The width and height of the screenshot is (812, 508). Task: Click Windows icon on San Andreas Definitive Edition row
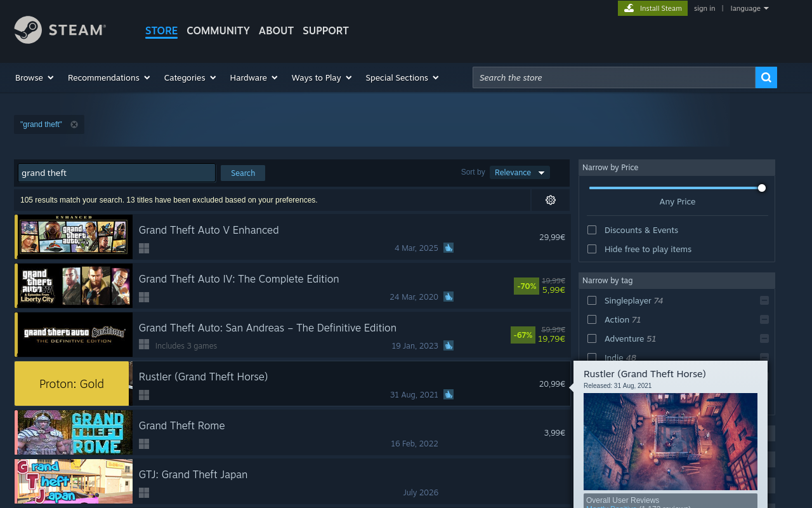click(x=144, y=344)
